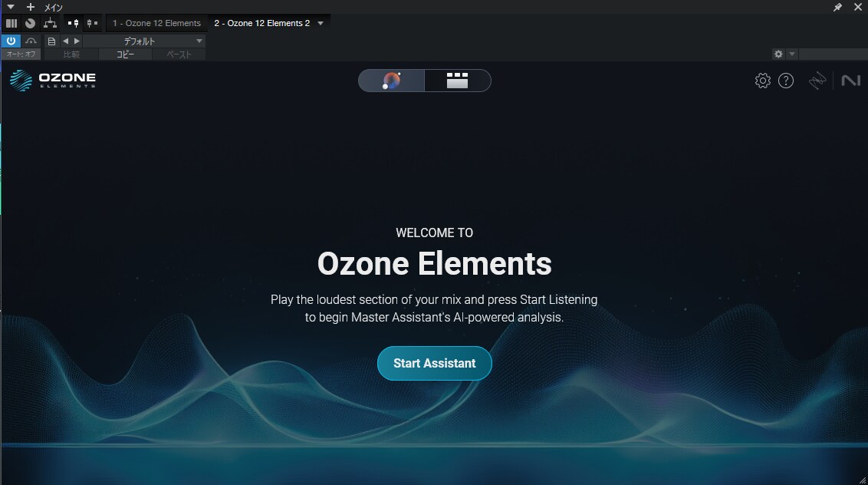Switch to the Master Assistant orb view
Image resolution: width=868 pixels, height=485 pixels.
tap(391, 81)
